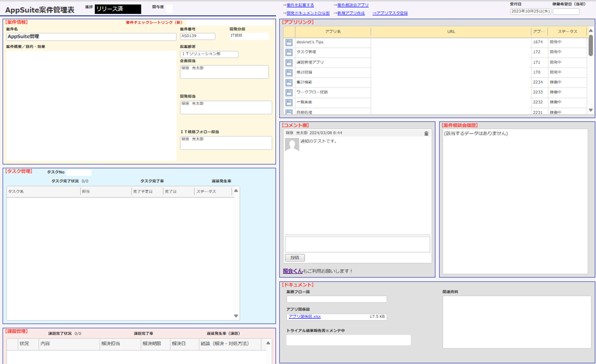The width and height of the screenshot is (596, 364).
Task: Open 新規アプリ作成 link
Action: pos(351,13)
